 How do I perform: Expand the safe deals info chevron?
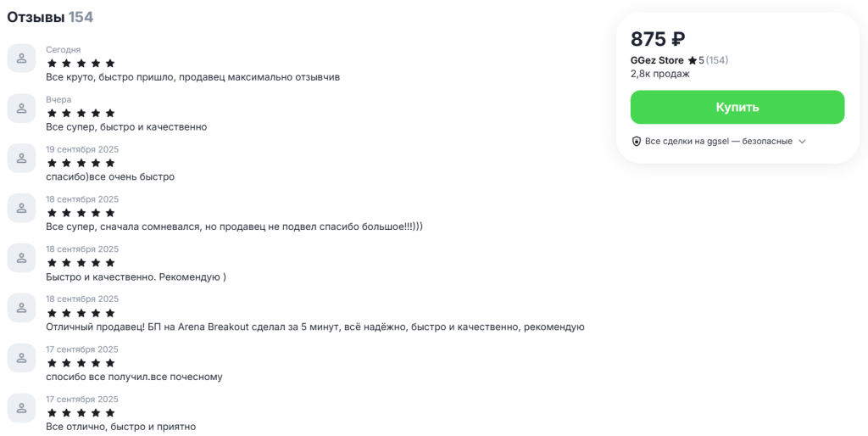coord(802,142)
